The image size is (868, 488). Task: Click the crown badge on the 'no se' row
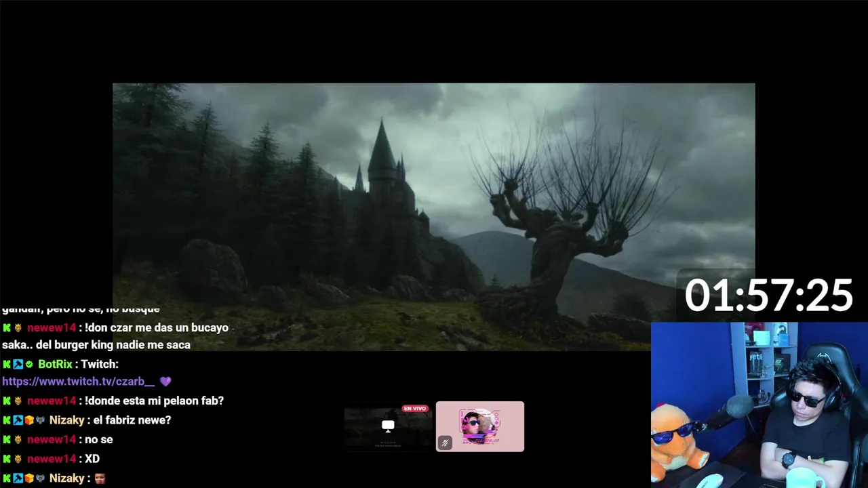point(18,440)
